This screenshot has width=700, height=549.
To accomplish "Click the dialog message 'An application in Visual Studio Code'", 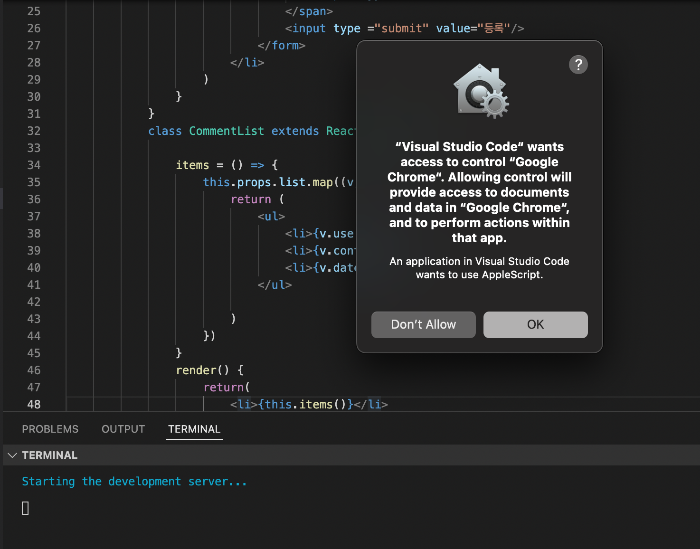I will [x=479, y=261].
